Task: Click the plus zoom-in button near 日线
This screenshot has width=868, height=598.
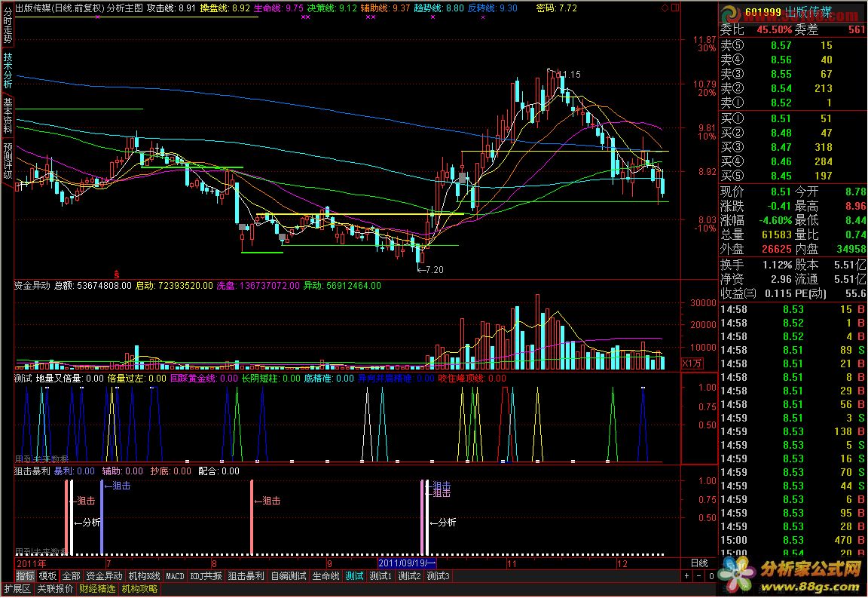Action: (x=687, y=576)
